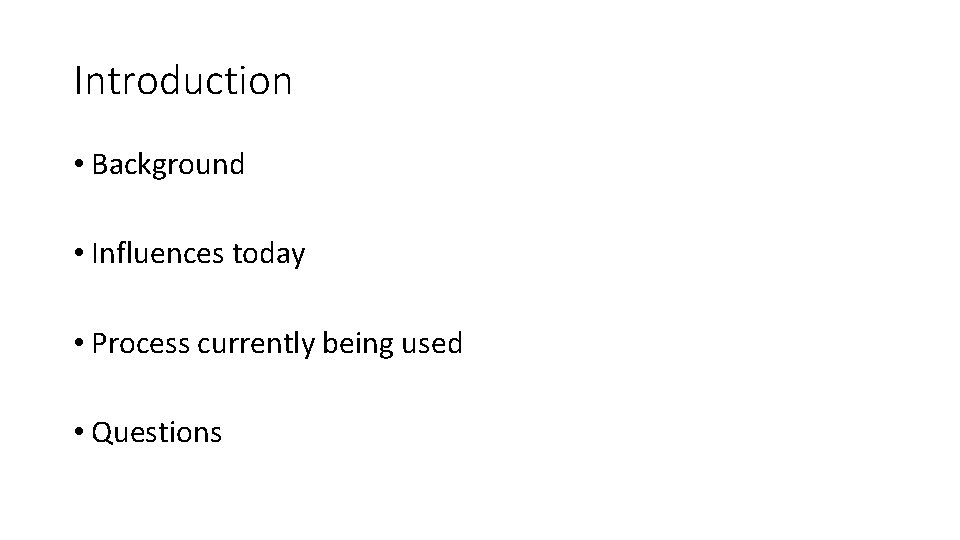This screenshot has height=540, width=960.
Task: Select the Background bullet text
Action: click(x=167, y=165)
